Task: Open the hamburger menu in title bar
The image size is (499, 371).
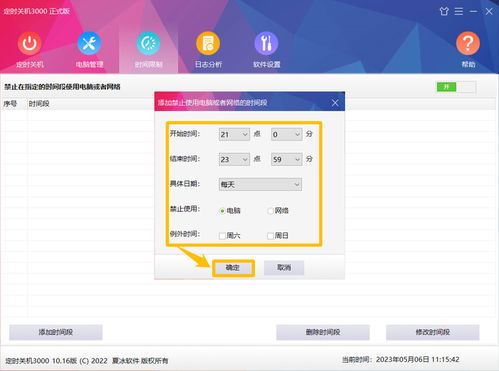Action: pyautogui.click(x=459, y=11)
